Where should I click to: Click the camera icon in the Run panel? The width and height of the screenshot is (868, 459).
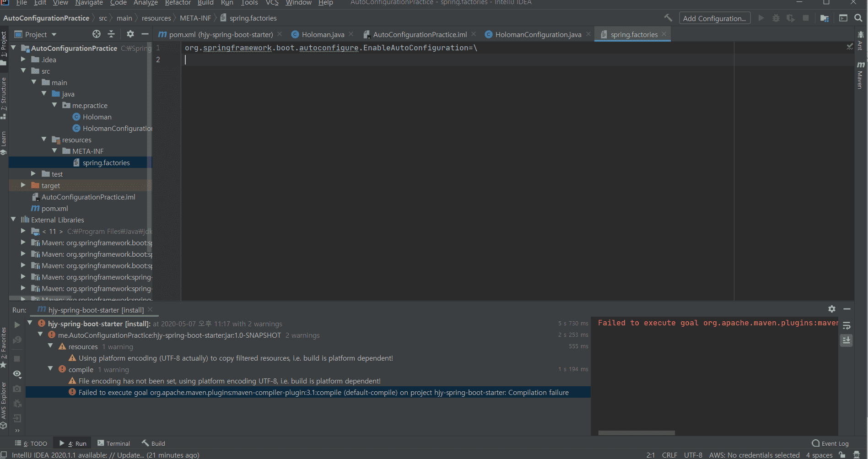click(x=17, y=389)
